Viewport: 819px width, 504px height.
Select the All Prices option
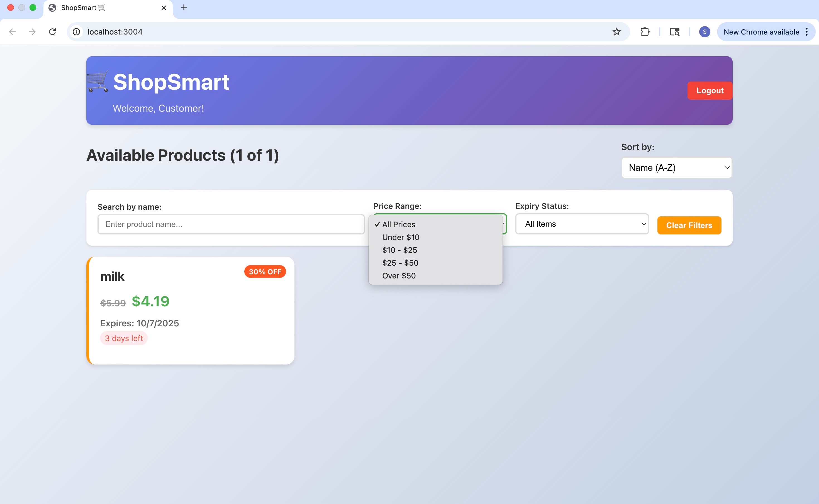pyautogui.click(x=398, y=224)
